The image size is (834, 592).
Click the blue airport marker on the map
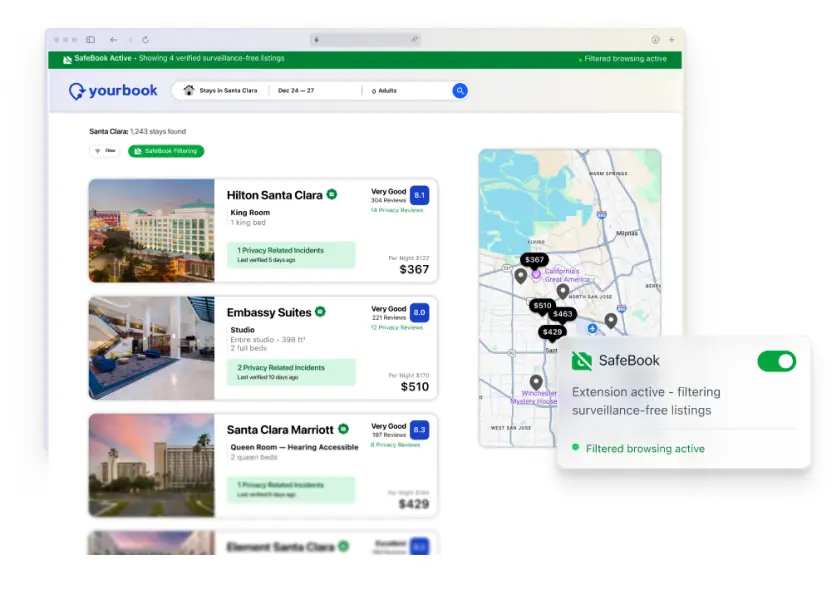tap(592, 329)
